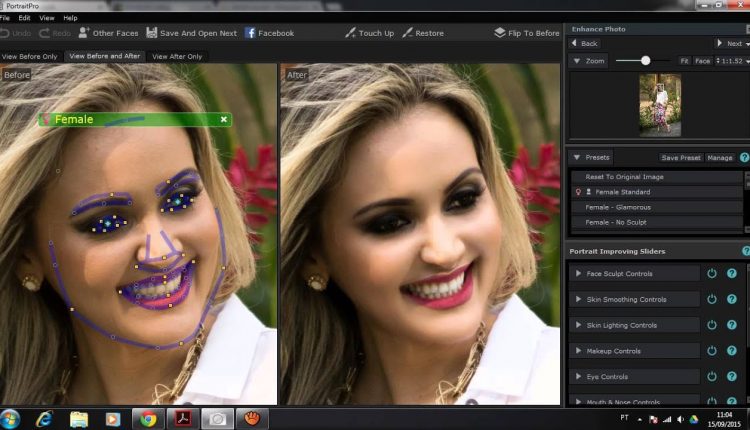The height and width of the screenshot is (430, 750).
Task: Open the file explorer folder icon
Action: [79, 419]
